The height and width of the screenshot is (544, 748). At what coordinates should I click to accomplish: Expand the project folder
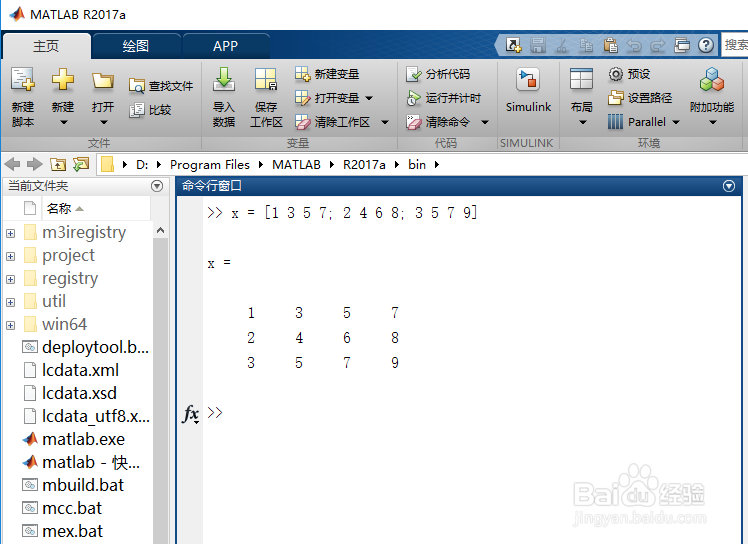click(10, 256)
